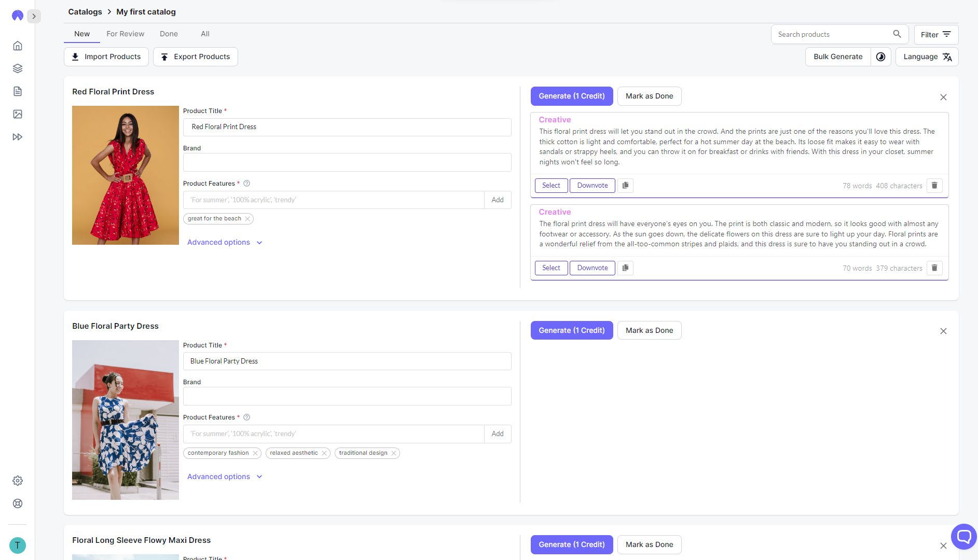Switch to the For Review tab
Viewport: 978px width, 560px height.
[x=126, y=34]
